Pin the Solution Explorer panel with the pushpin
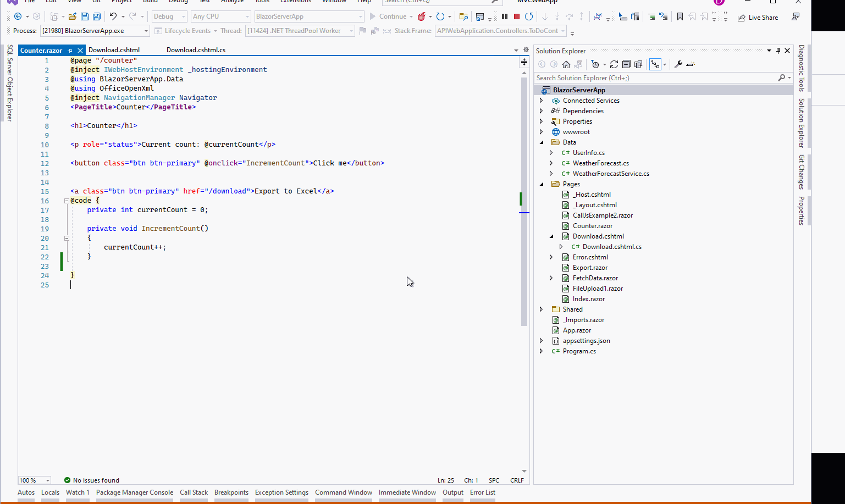This screenshot has height=504, width=845. [778, 51]
